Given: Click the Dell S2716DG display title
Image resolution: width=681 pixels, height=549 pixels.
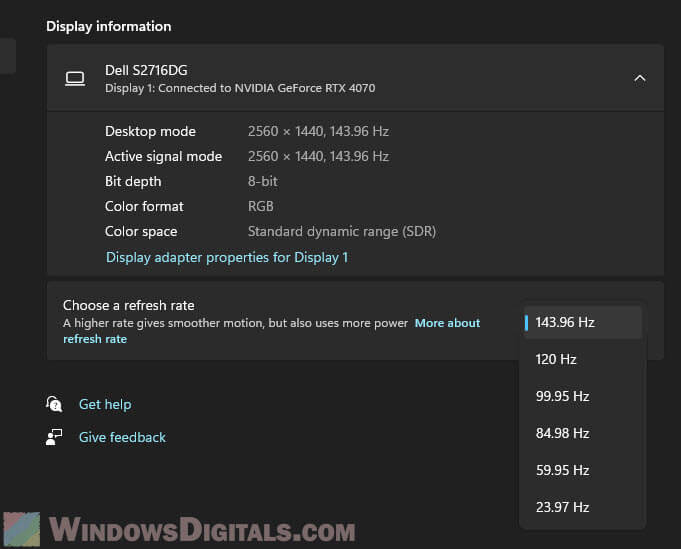Looking at the screenshot, I should pos(146,70).
